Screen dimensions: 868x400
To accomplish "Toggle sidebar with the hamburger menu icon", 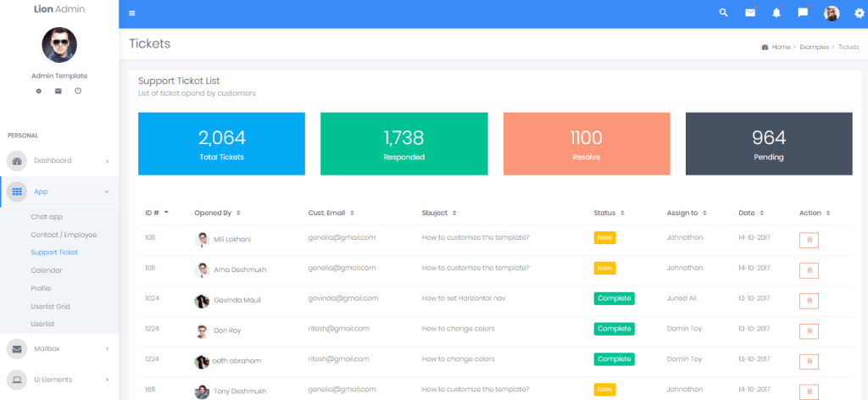I will 131,14.
